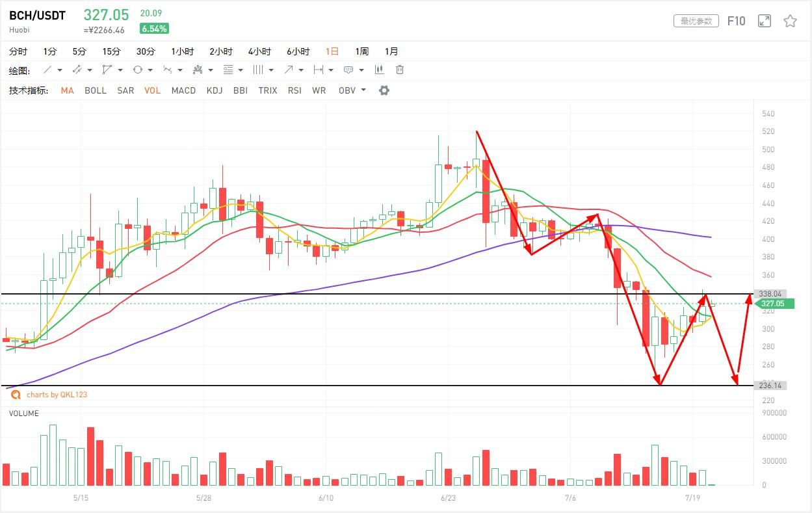
Task: Switch to the 1小时 timeframe
Action: (x=183, y=51)
